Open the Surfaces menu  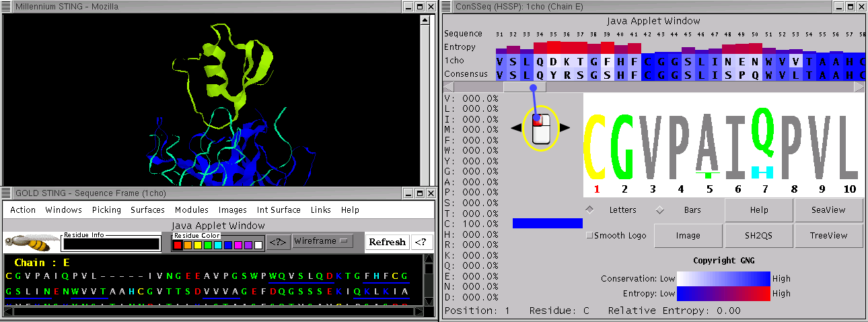[147, 210]
